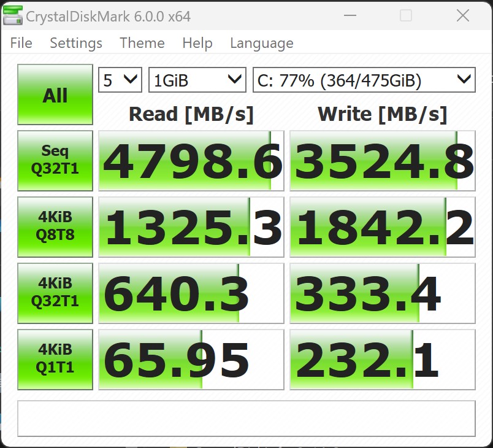
Task: Click the 4KiB Q32T1 write value 333.4
Action: tap(383, 293)
